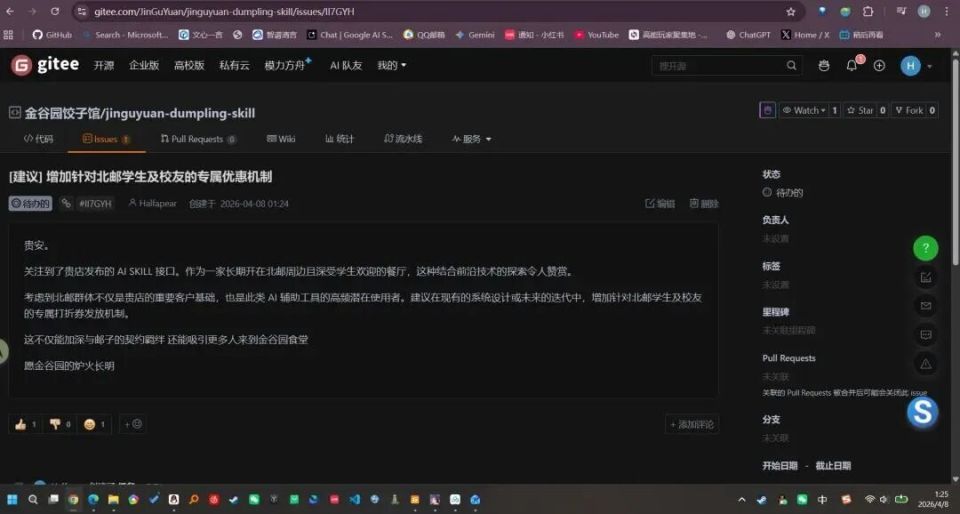Screen dimensions: 960x514
Task: Open the 统计 tab
Action: [x=339, y=139]
